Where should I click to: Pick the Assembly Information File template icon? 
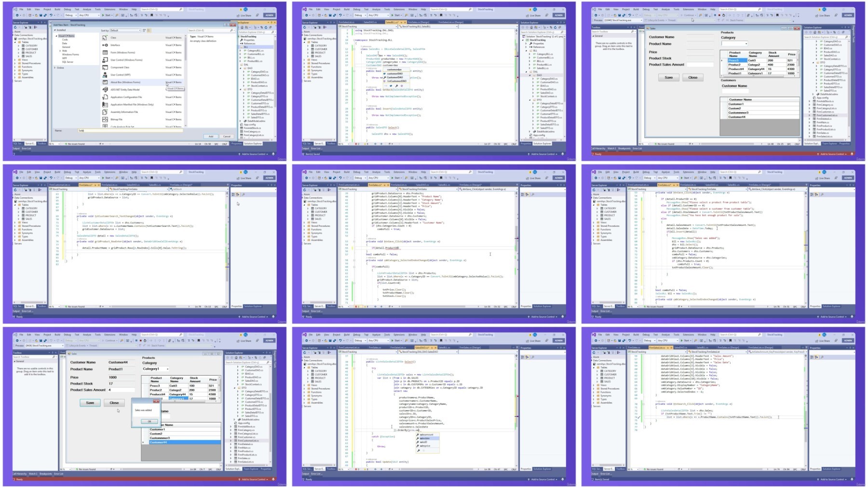tap(105, 112)
